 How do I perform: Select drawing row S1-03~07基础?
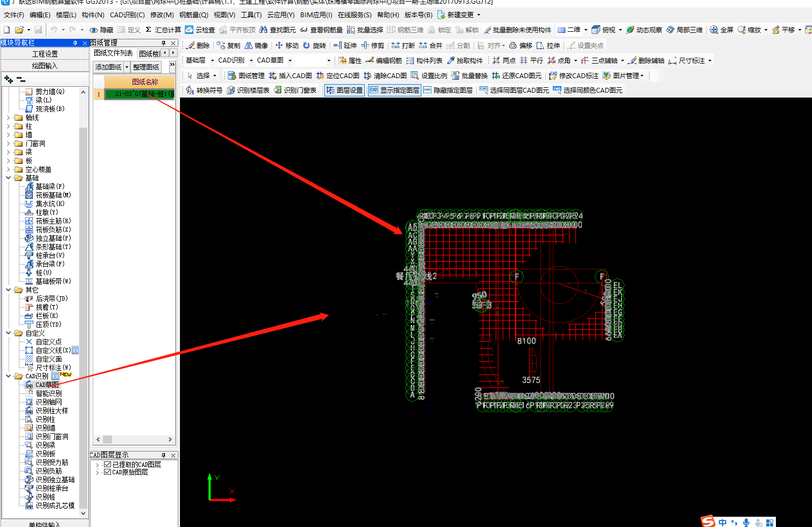(140, 94)
